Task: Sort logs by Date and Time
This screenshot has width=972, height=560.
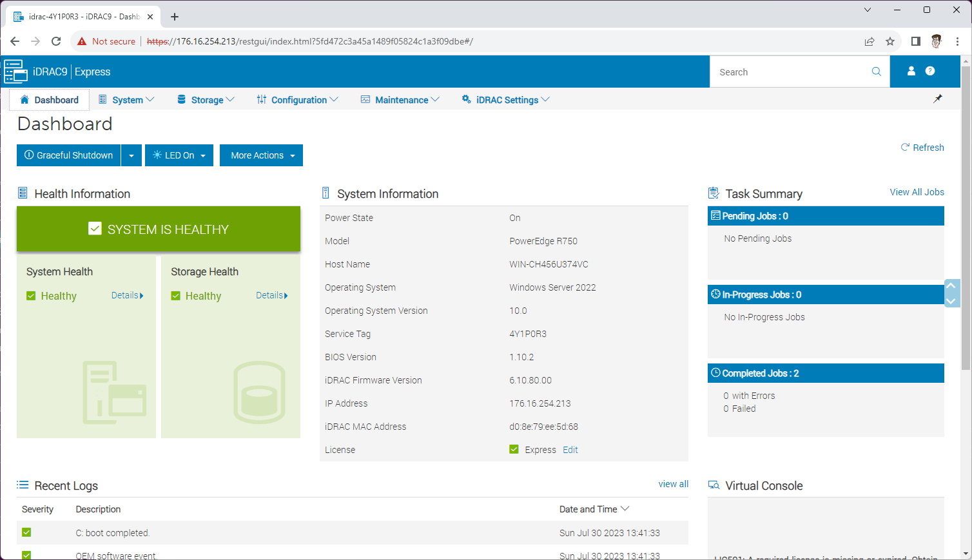Action: point(594,509)
